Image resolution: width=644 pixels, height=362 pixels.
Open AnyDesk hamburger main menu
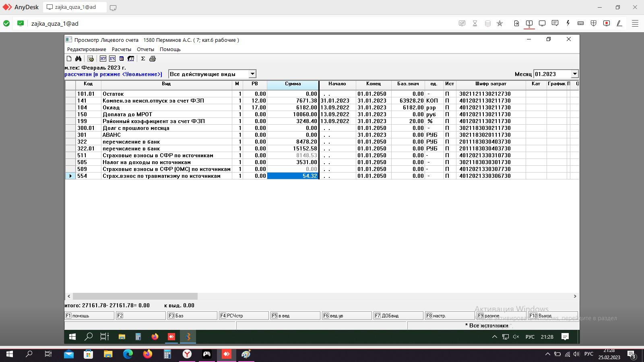pos(635,23)
